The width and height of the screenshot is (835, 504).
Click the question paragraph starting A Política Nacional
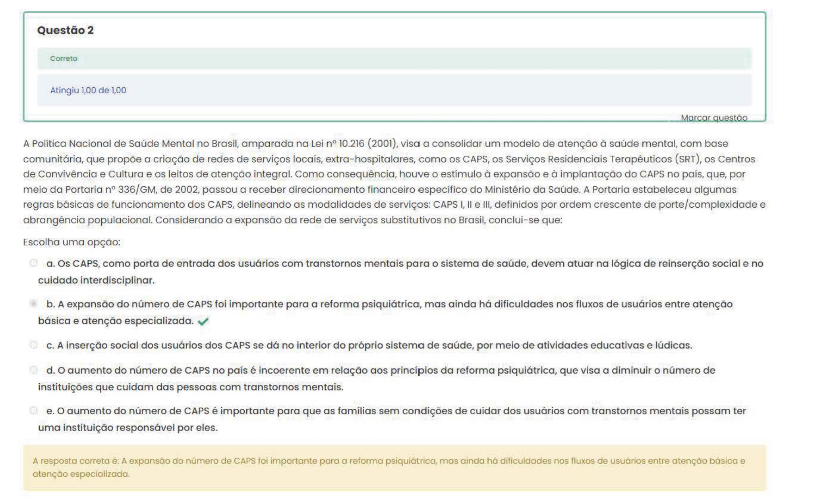tap(394, 182)
